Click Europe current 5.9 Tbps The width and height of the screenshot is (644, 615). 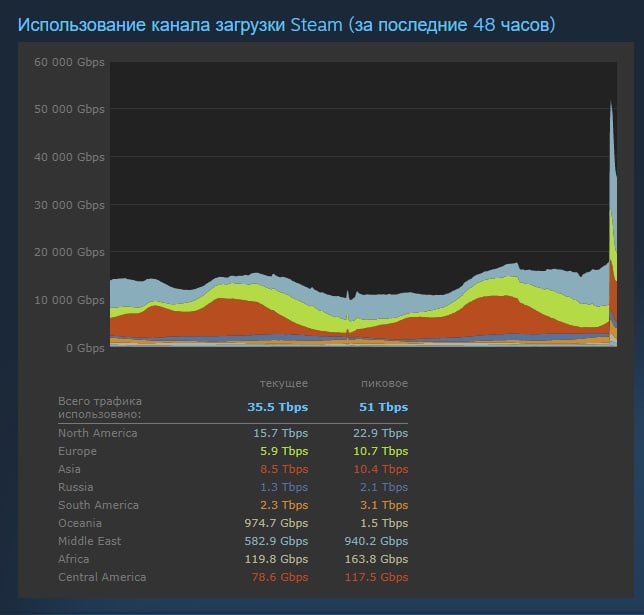coord(284,451)
